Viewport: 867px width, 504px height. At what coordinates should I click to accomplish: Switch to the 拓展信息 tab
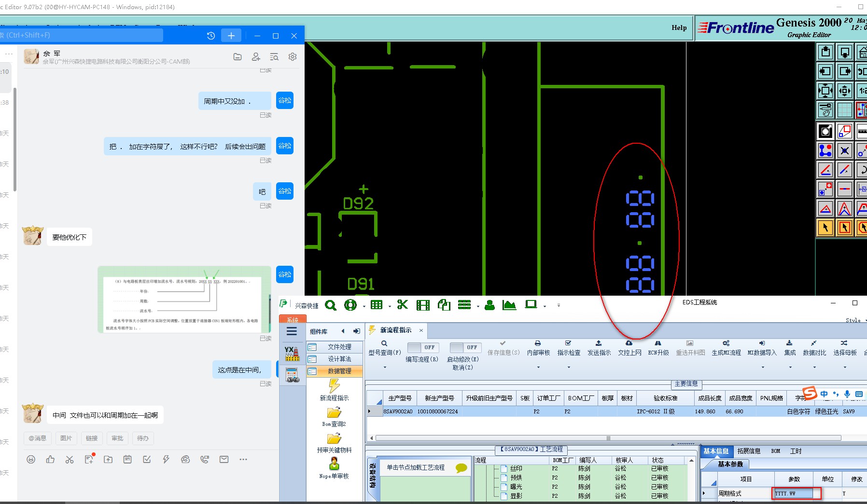(749, 451)
